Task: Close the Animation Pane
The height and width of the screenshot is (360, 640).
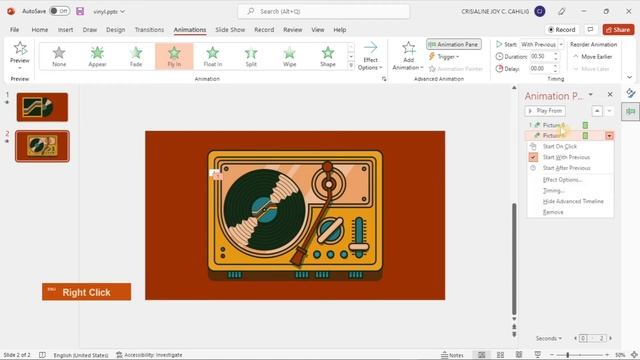Action: click(610, 95)
